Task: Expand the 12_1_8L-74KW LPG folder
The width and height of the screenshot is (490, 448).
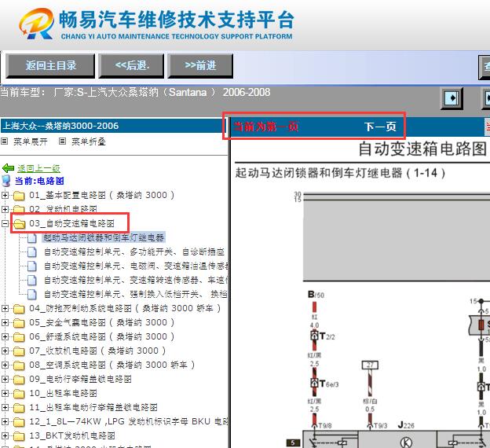Action: (5, 422)
